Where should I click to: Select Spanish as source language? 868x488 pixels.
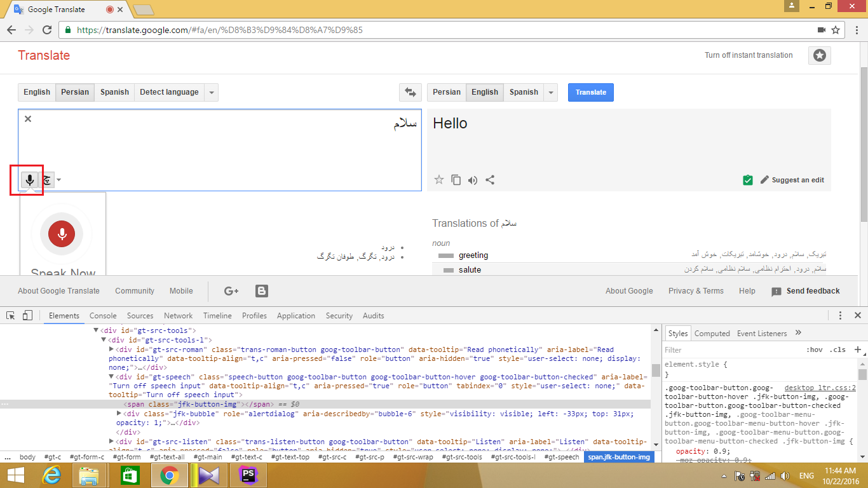[x=114, y=92]
